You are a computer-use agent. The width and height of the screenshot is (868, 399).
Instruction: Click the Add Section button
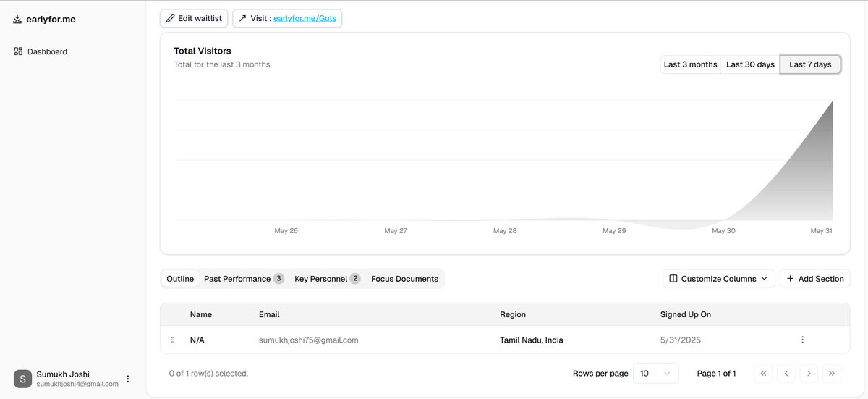(814, 279)
